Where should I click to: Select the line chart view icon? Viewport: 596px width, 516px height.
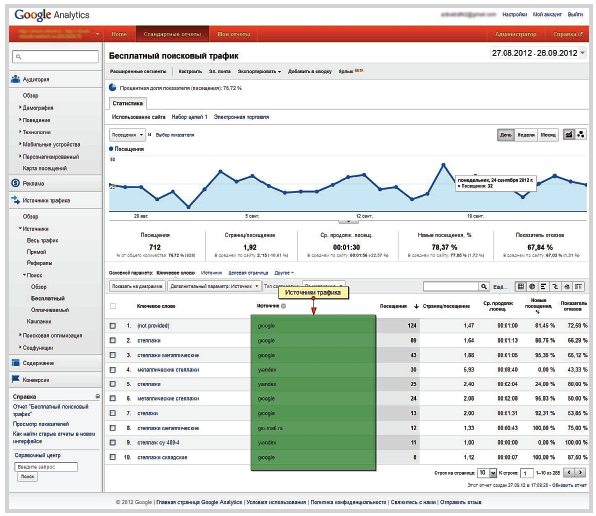point(569,135)
